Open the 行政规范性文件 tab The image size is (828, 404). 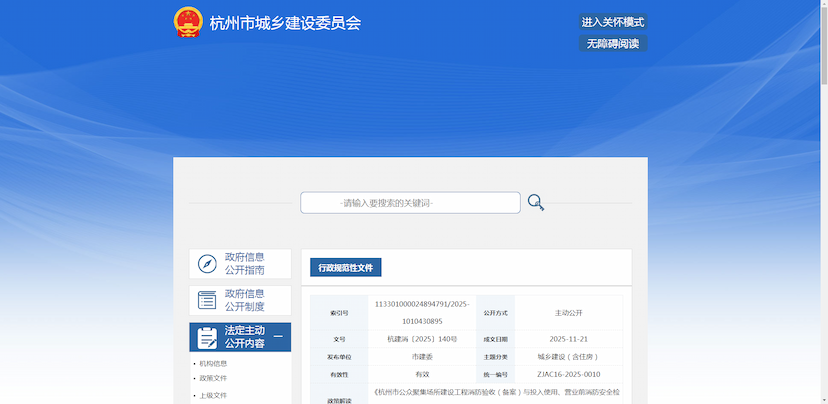click(345, 268)
